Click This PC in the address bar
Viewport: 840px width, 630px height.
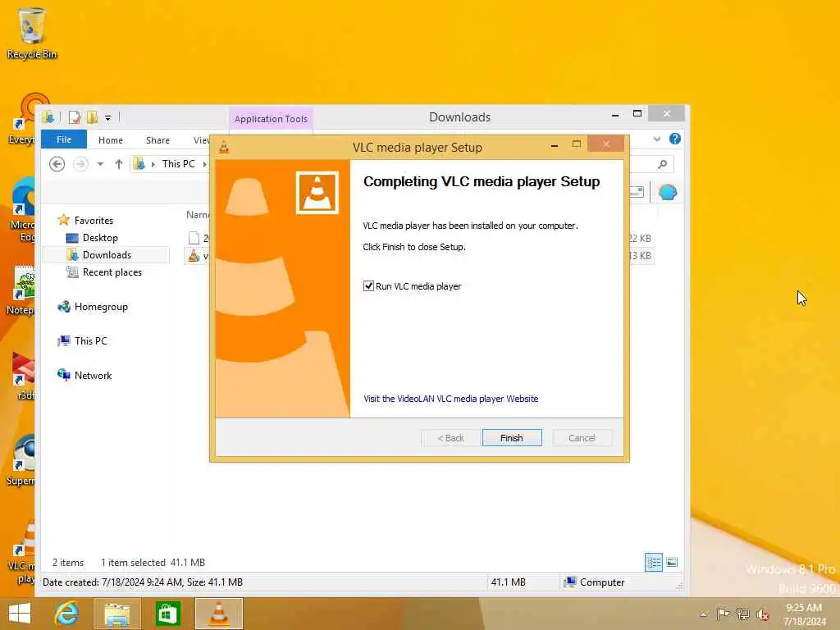pos(178,164)
